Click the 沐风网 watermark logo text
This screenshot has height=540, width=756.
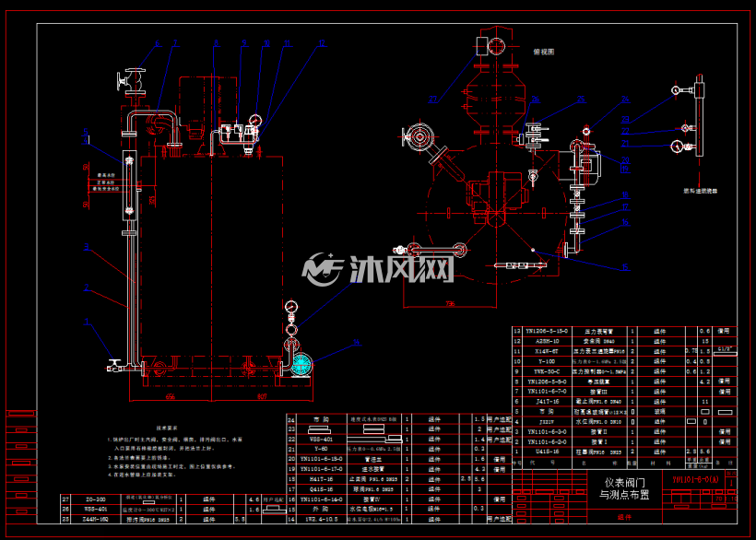pos(402,269)
